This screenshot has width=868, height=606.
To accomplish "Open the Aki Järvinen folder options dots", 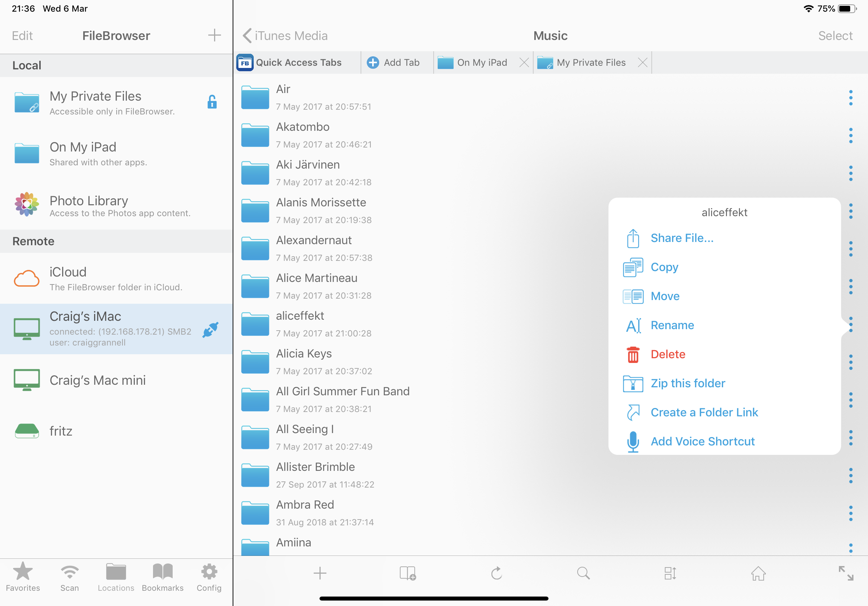I will tap(851, 173).
